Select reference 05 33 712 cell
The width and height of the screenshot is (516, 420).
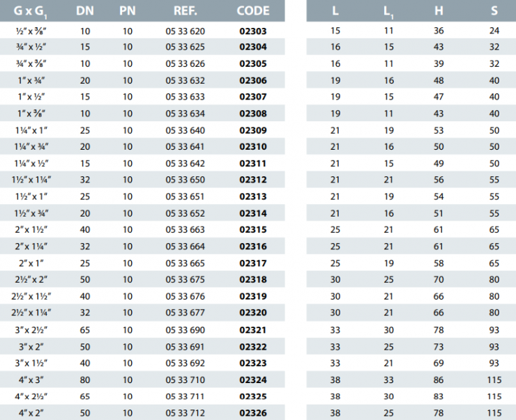pos(185,411)
